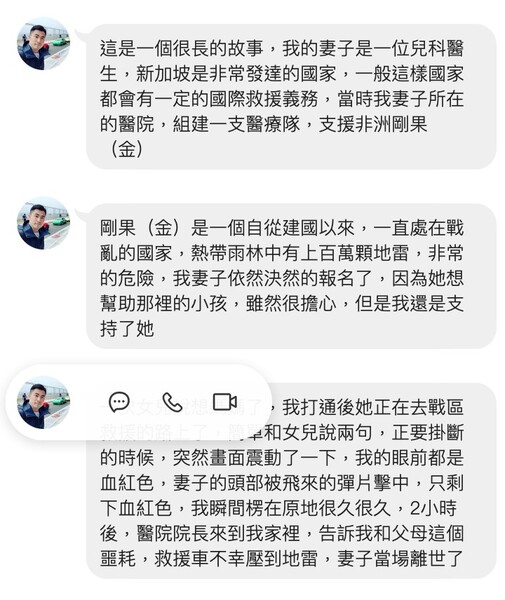Tap the 幫助那裡的小孩 text in second message

[164, 303]
